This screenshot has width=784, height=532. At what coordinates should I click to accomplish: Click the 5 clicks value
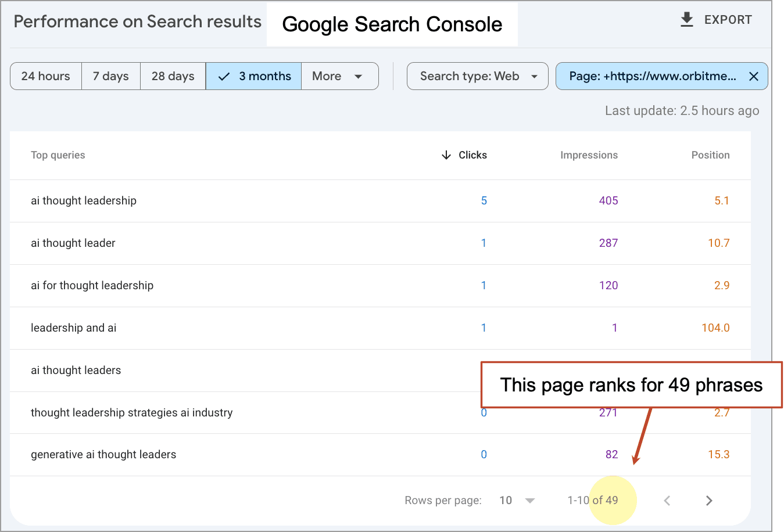(484, 201)
